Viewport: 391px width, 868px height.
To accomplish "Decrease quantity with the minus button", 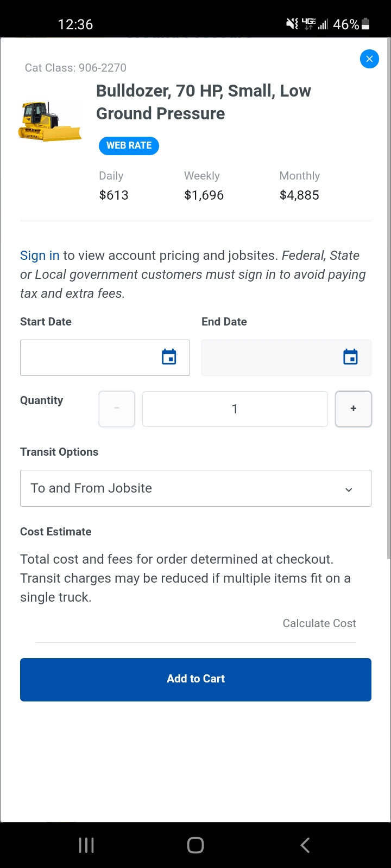I will point(117,409).
